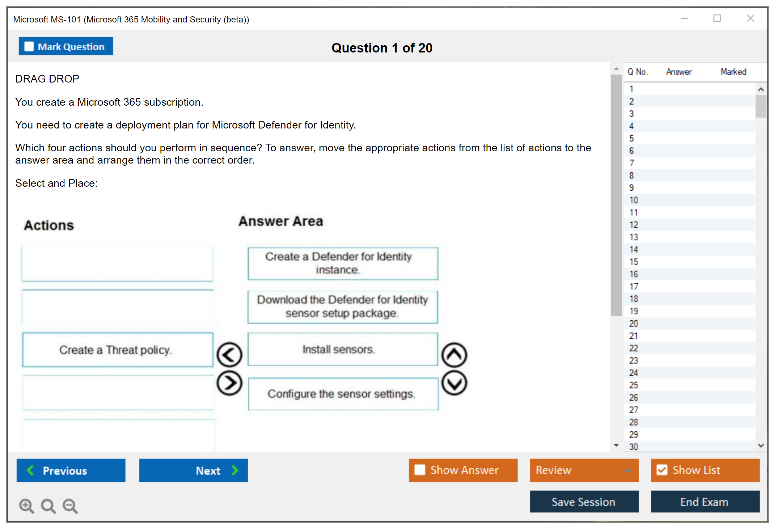Viewport: 778px width, 532px height.
Task: Toggle the Show Answer checkbox
Action: 420,470
